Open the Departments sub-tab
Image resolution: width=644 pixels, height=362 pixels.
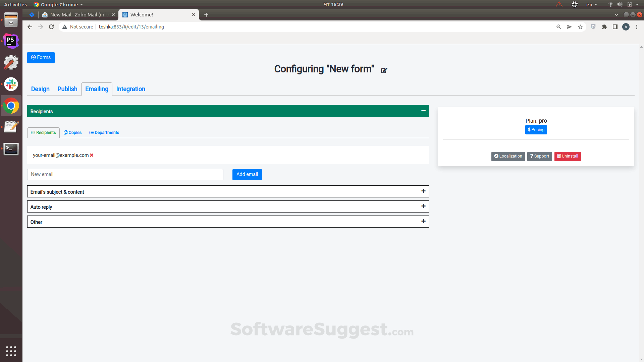pyautogui.click(x=104, y=133)
